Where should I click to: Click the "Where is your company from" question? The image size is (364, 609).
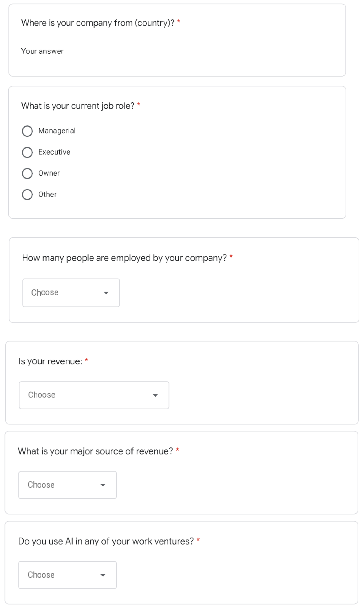pos(98,23)
